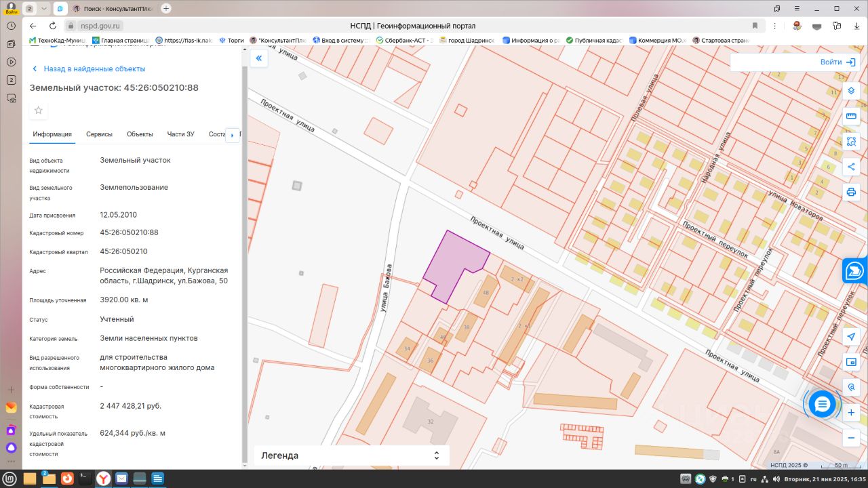The width and height of the screenshot is (868, 488).
Task: Open the map layers icon
Action: (x=851, y=91)
